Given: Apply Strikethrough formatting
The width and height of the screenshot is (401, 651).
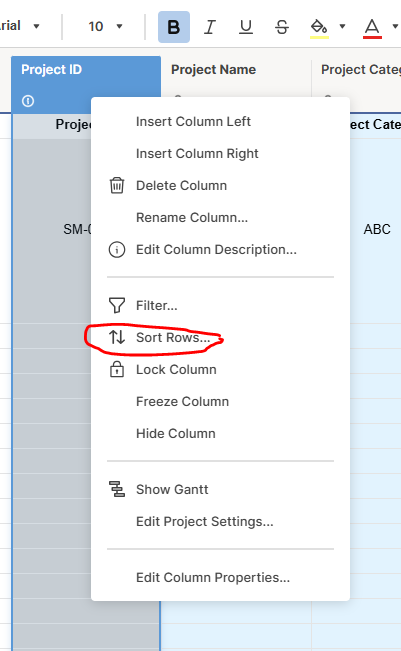Looking at the screenshot, I should point(282,27).
